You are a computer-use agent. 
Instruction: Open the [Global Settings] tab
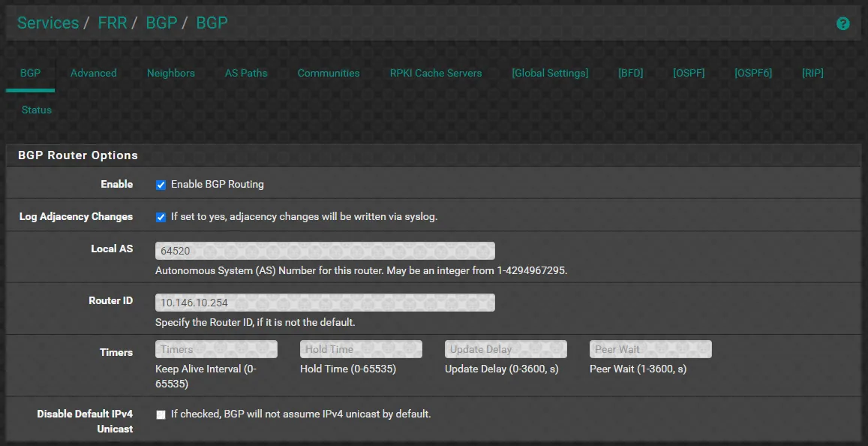tap(550, 73)
